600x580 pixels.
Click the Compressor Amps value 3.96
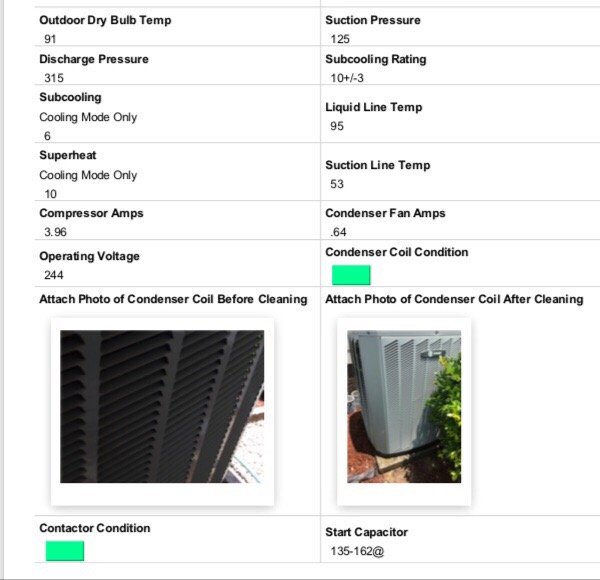56,232
